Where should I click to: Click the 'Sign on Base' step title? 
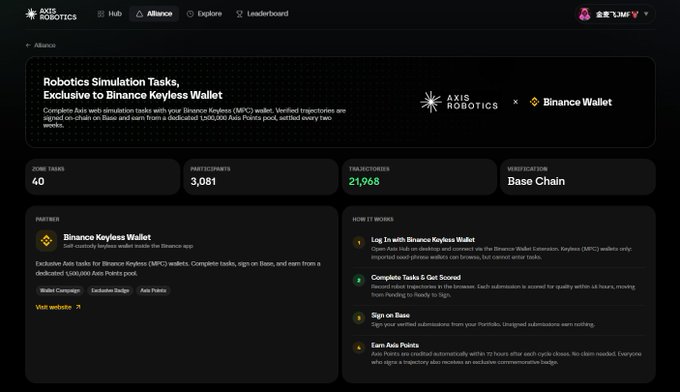pyautogui.click(x=390, y=315)
